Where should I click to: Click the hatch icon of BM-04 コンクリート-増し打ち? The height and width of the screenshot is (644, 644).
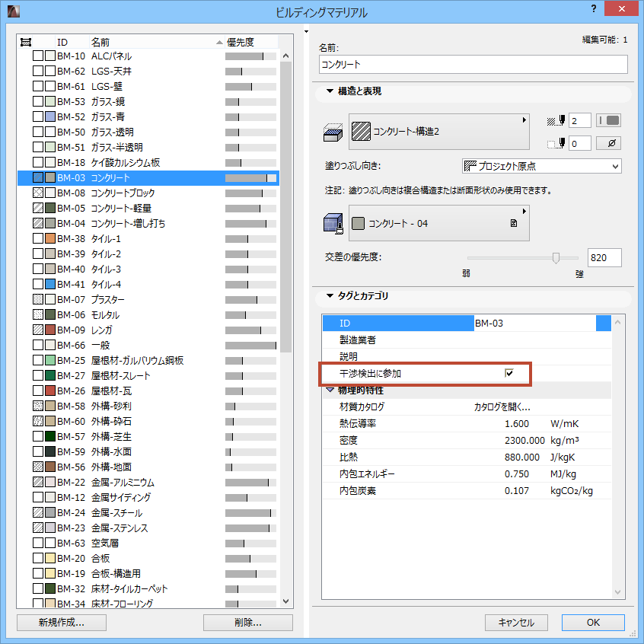point(38,223)
